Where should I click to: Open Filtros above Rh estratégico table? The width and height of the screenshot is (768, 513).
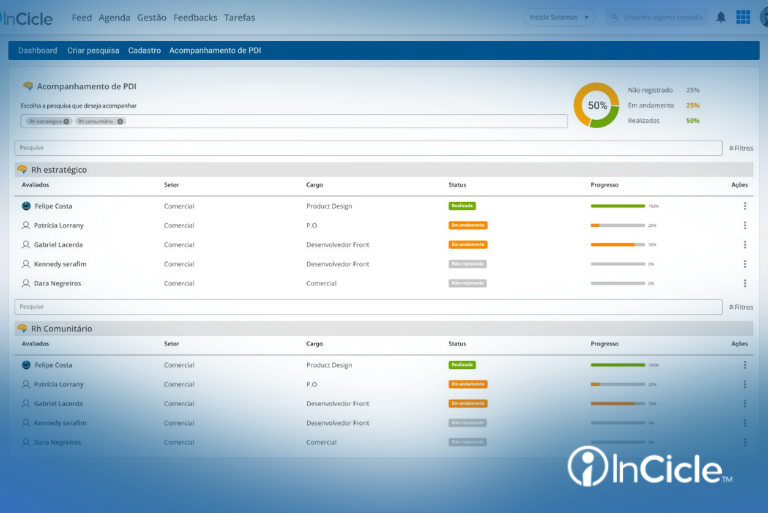[x=741, y=148]
